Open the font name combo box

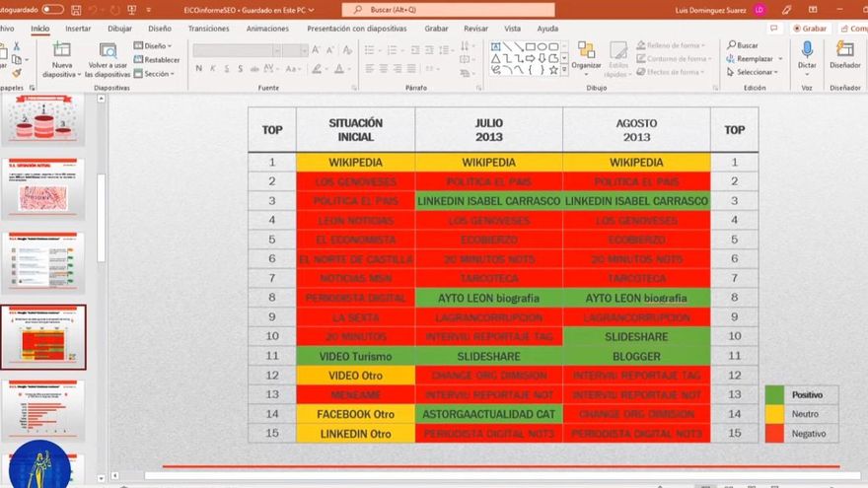tap(237, 50)
